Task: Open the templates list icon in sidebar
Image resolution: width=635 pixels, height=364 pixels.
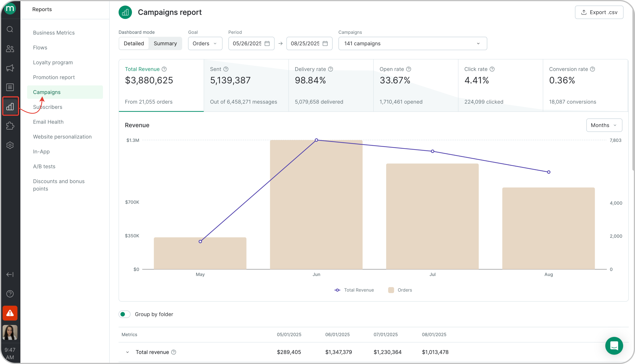Action: pos(10,87)
